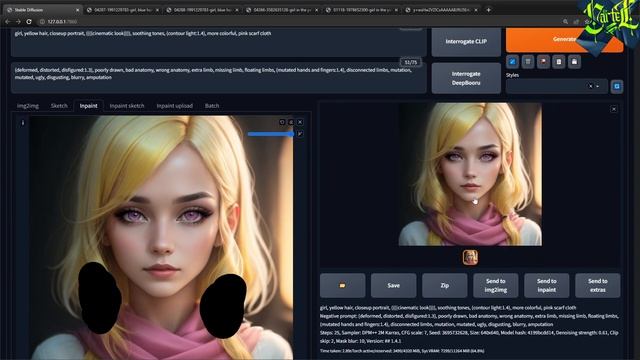
Task: Select the small output gallery thumbnail
Action: click(470, 258)
